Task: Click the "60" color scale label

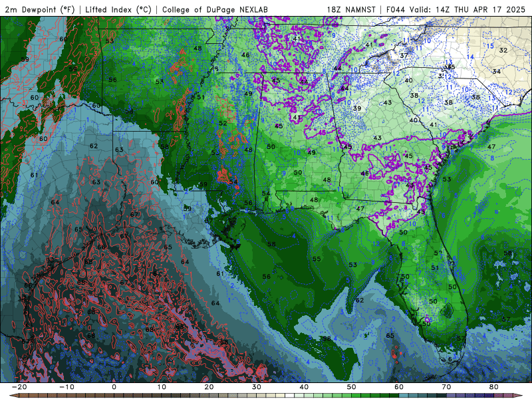Action: click(x=399, y=387)
